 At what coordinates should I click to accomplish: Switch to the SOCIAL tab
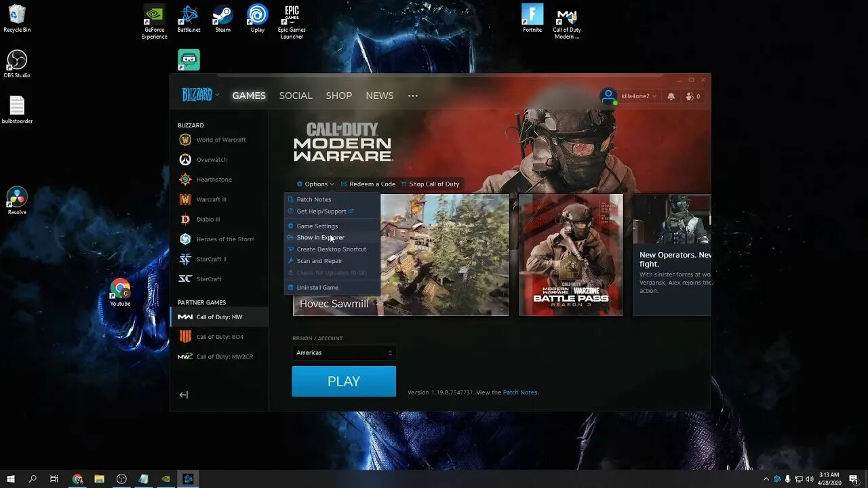pyautogui.click(x=296, y=96)
